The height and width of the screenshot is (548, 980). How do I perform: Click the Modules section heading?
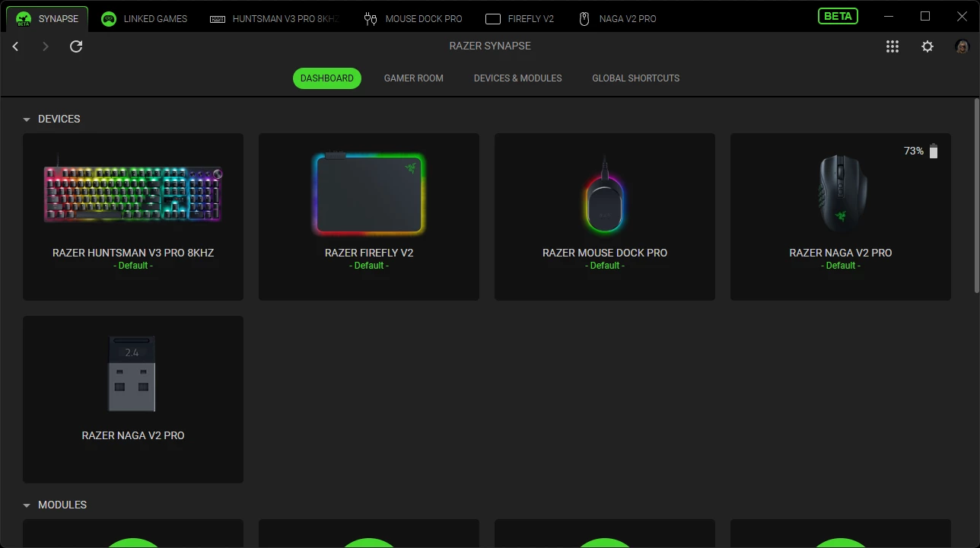[62, 505]
